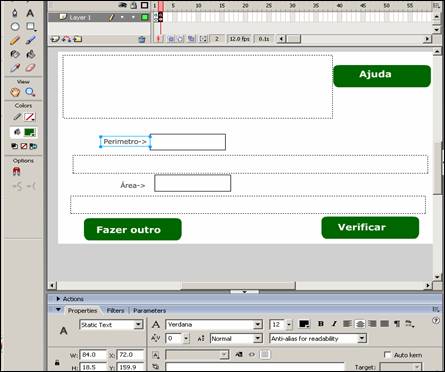Click the Swap Colors button

33,146
